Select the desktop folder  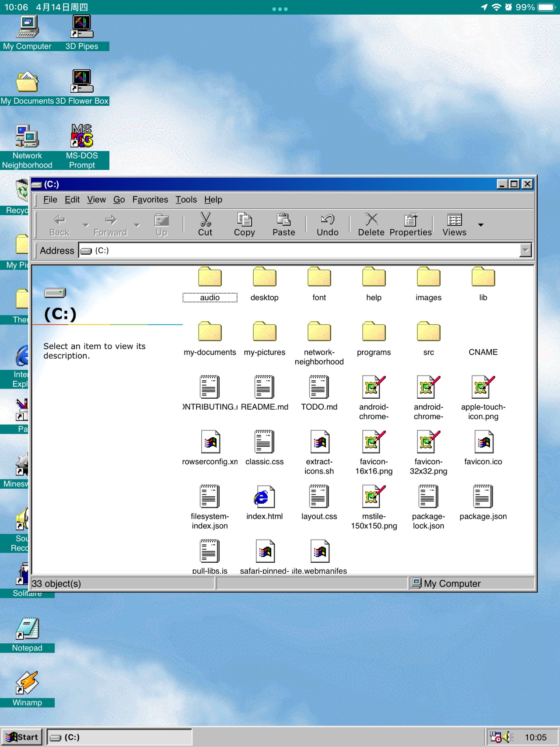click(x=265, y=284)
